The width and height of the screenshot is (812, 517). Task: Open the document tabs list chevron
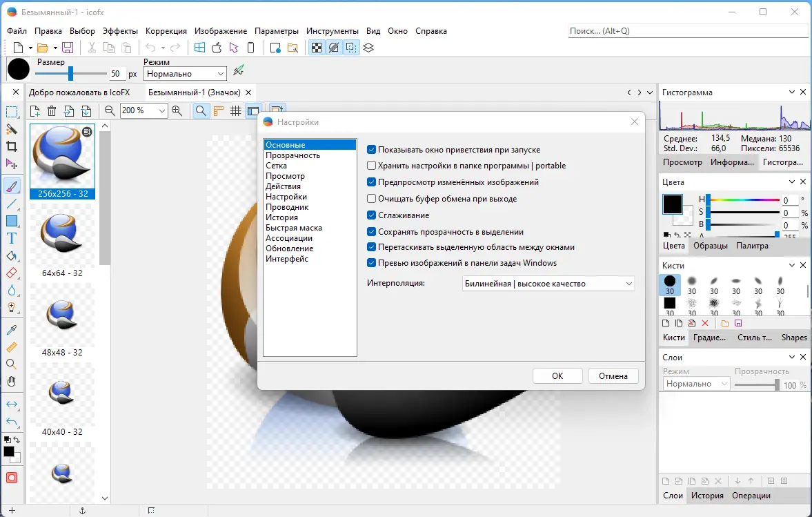650,92
